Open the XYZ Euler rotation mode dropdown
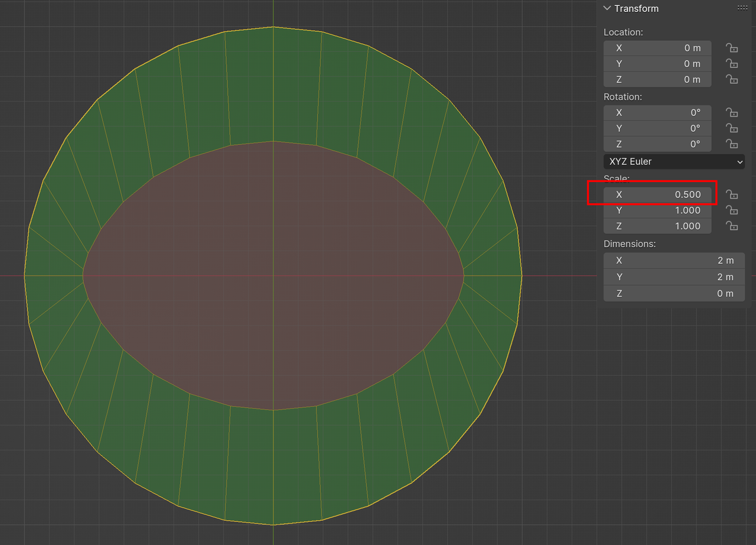Viewport: 756px width, 545px height. (674, 161)
